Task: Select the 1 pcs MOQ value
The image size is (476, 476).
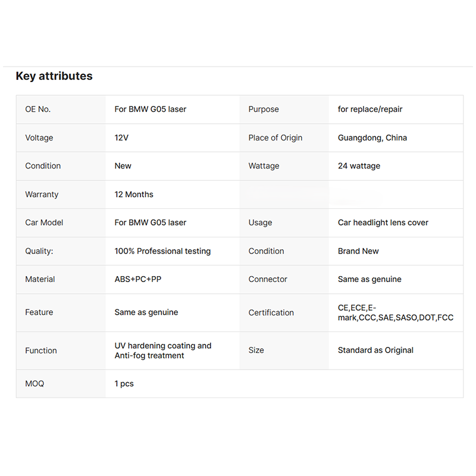Action: click(x=124, y=384)
